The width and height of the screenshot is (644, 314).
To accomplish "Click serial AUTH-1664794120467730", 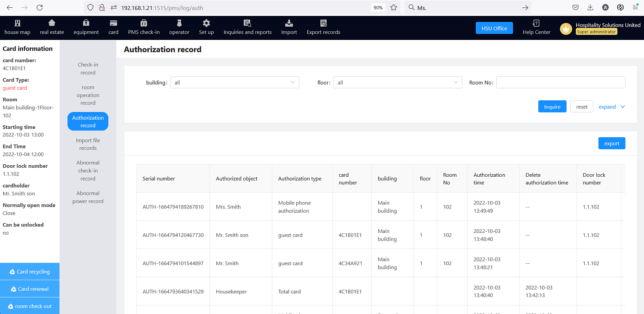I will pyautogui.click(x=173, y=235).
